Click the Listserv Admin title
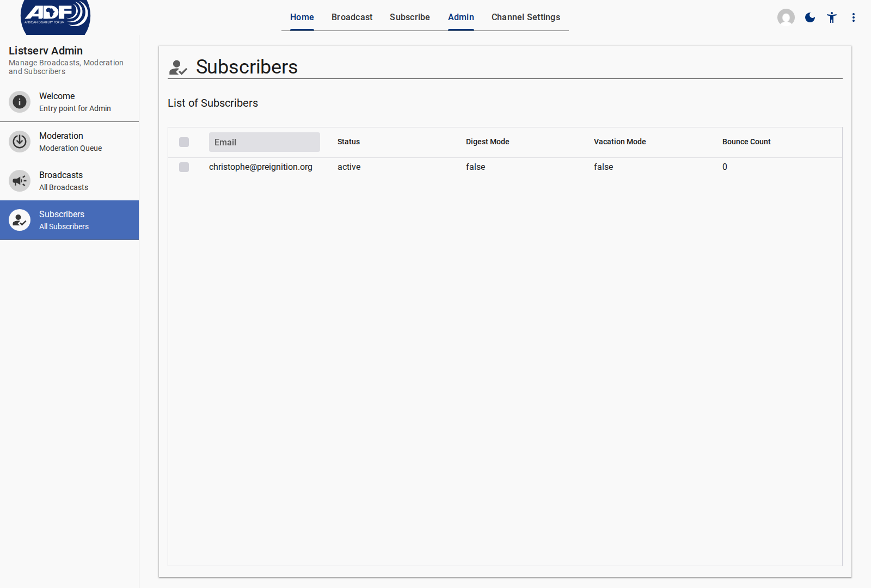Image resolution: width=871 pixels, height=588 pixels. click(x=46, y=51)
